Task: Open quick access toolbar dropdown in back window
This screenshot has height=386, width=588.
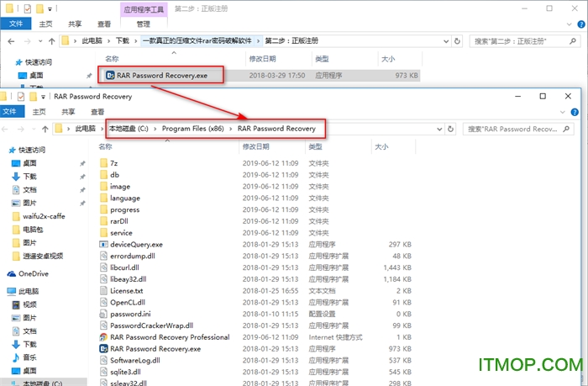Action: tap(50, 8)
